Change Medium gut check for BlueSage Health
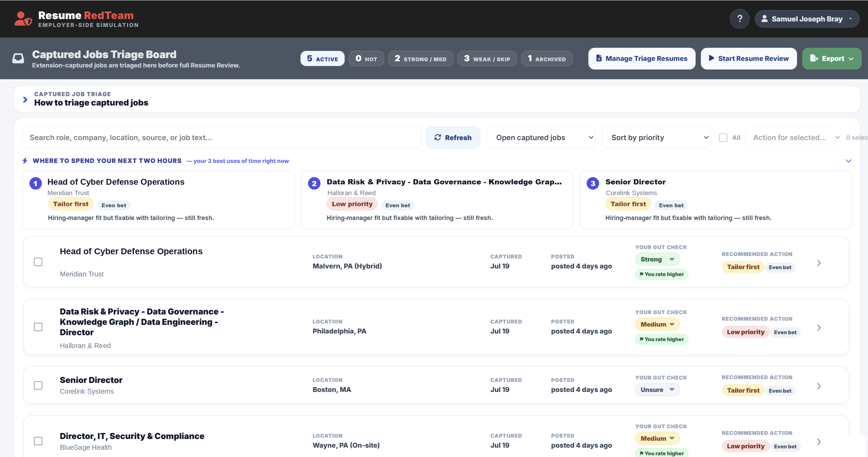Image resolution: width=868 pixels, height=457 pixels. tap(657, 439)
